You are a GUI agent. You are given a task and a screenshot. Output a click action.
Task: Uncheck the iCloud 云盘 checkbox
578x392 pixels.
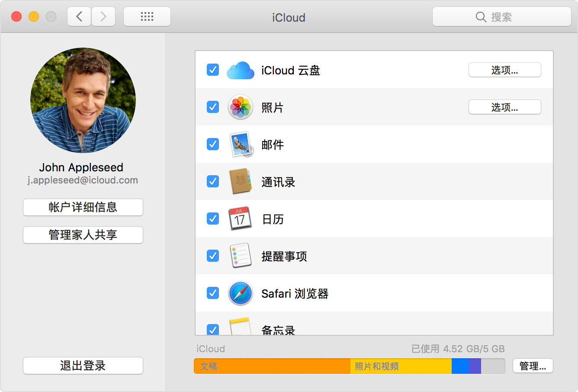click(x=212, y=70)
